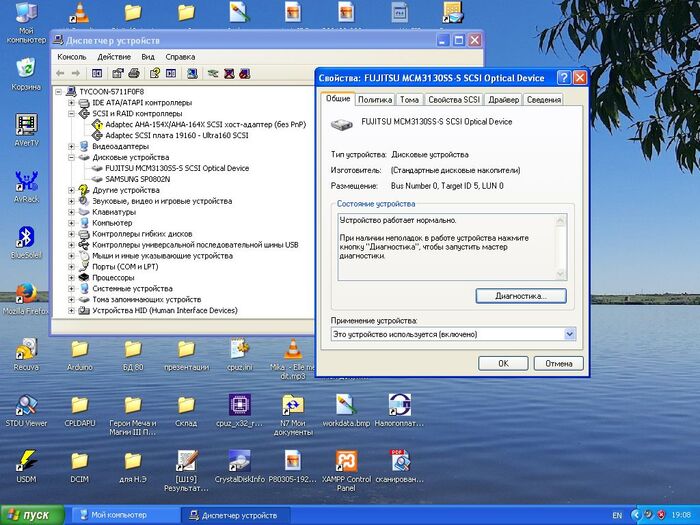Open CrystalDiskInfo desktop shortcut
Image resolution: width=700 pixels, height=525 pixels.
click(239, 462)
